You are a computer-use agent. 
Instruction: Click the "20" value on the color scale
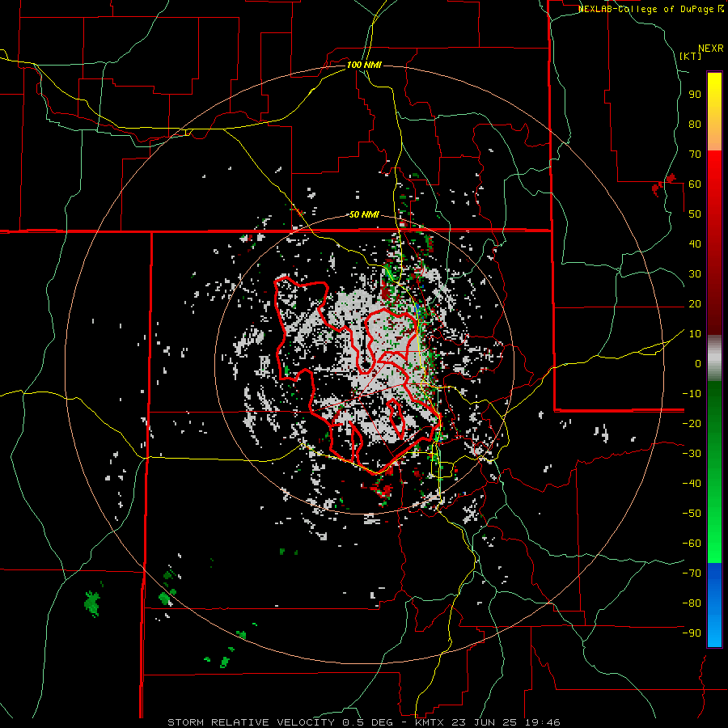tap(695, 304)
